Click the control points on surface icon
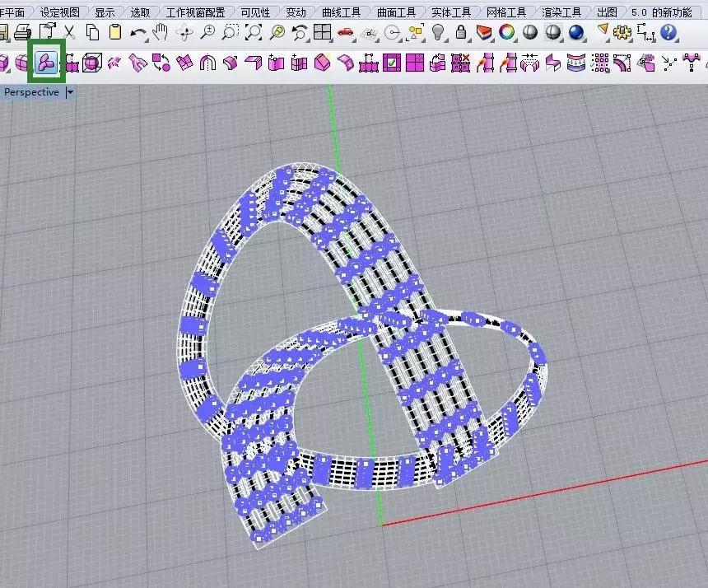Image resolution: width=708 pixels, height=588 pixels. tap(72, 63)
